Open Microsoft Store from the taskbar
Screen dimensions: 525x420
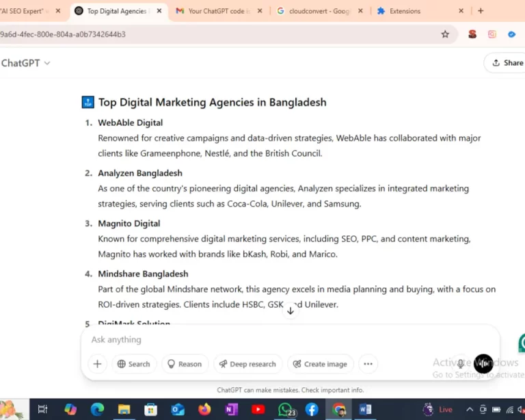tap(150, 409)
